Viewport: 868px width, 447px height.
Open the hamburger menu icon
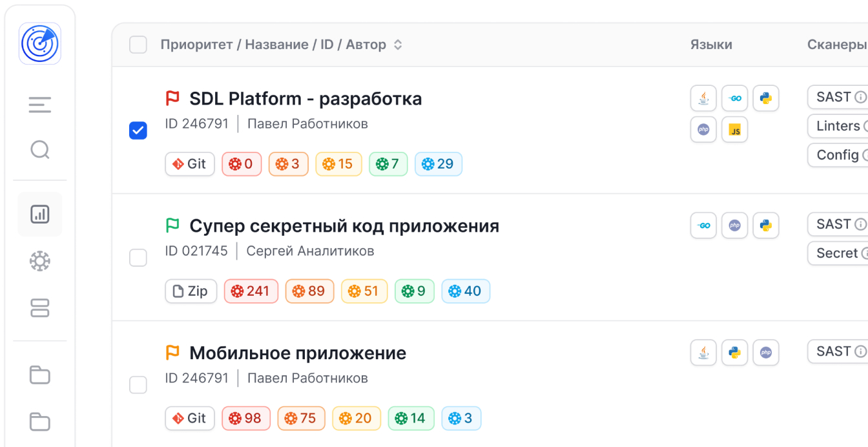[40, 105]
